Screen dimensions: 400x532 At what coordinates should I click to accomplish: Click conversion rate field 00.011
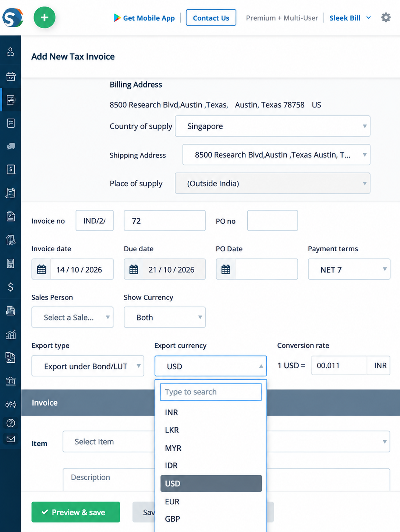[x=339, y=365]
